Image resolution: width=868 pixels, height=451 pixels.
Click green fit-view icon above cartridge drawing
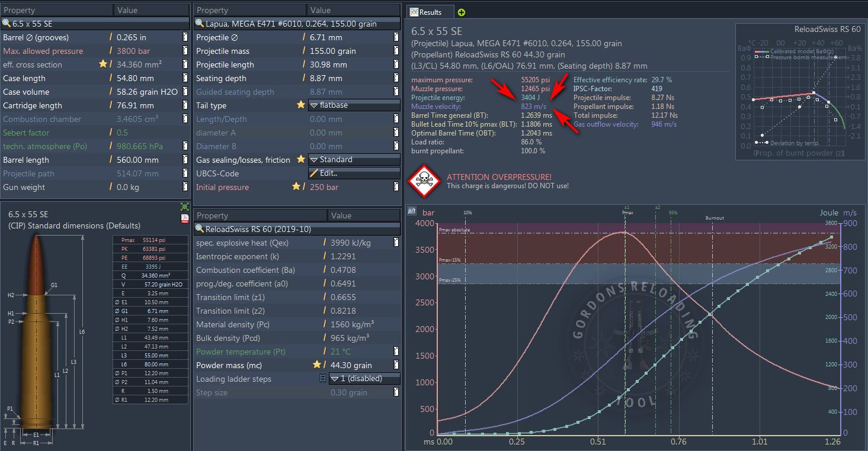[185, 207]
